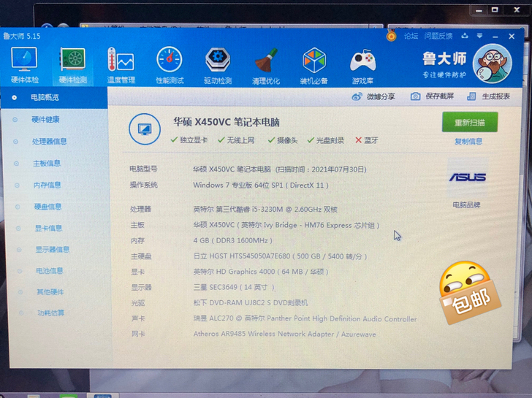Click 显示器 三星 SEC3649 value
Screen dimensions: 532x398
234,287
